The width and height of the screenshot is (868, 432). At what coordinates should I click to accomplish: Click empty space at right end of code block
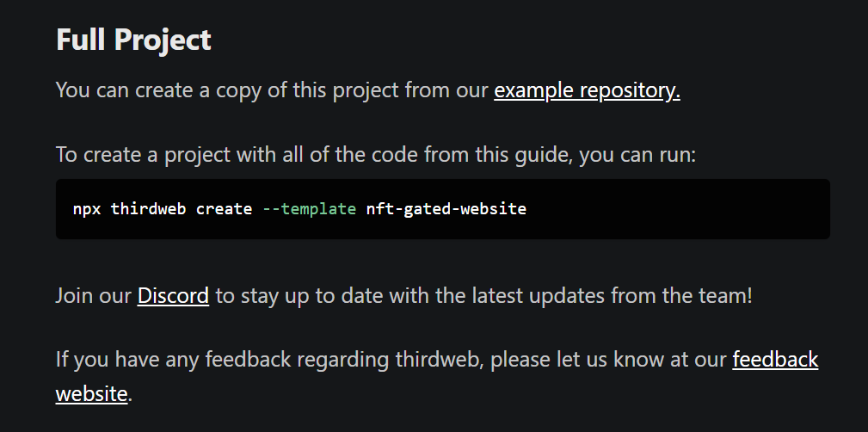pos(731,209)
